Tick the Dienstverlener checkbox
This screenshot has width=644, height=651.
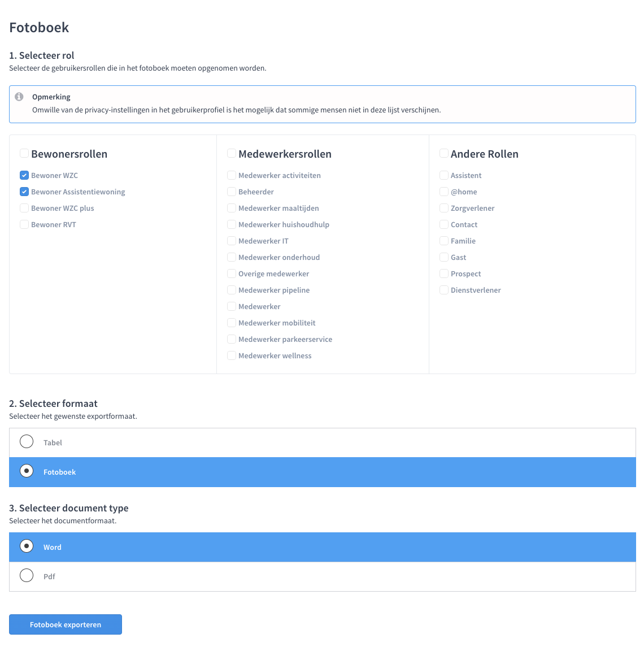click(444, 290)
